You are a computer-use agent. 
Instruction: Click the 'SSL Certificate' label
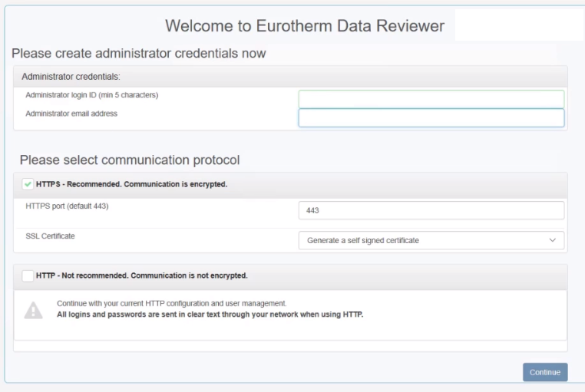click(50, 236)
